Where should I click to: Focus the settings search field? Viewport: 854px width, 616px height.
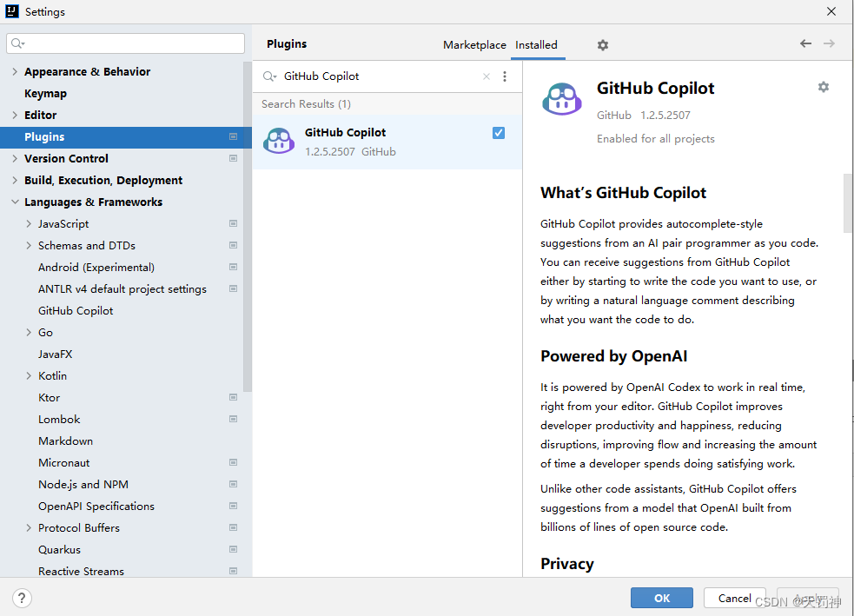coord(126,43)
